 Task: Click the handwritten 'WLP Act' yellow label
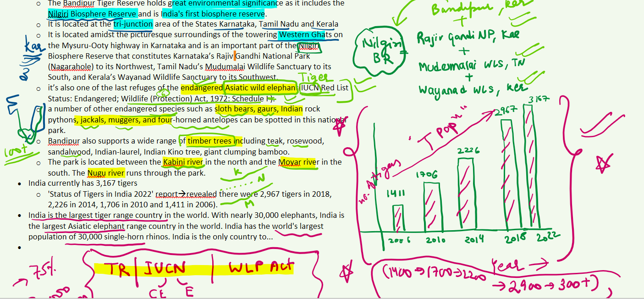coord(261,268)
